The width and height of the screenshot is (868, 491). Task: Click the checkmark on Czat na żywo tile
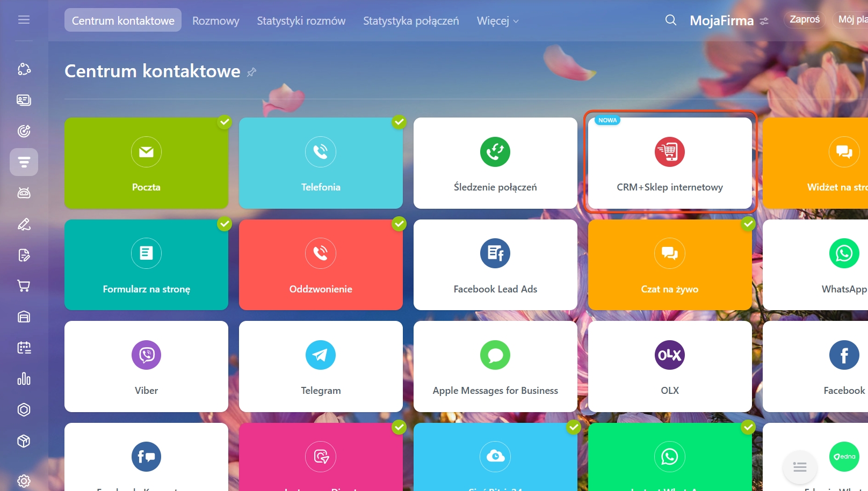[748, 224]
